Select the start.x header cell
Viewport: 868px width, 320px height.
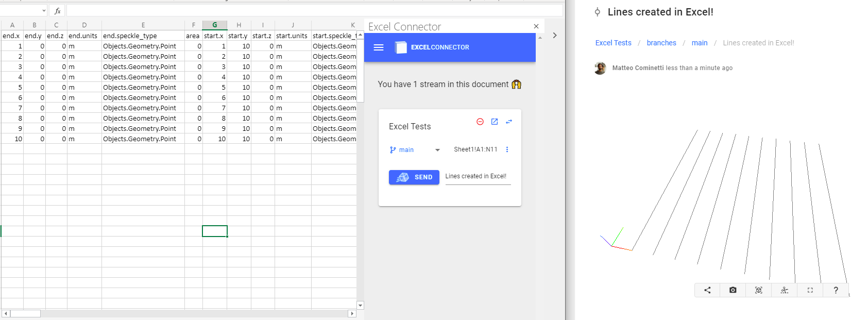point(215,36)
